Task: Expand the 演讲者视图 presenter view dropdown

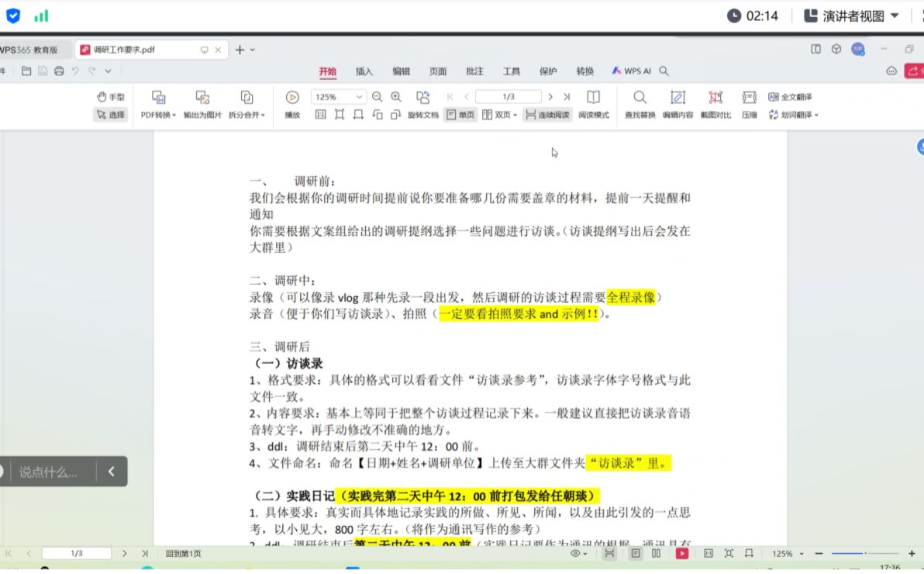Action: (895, 16)
